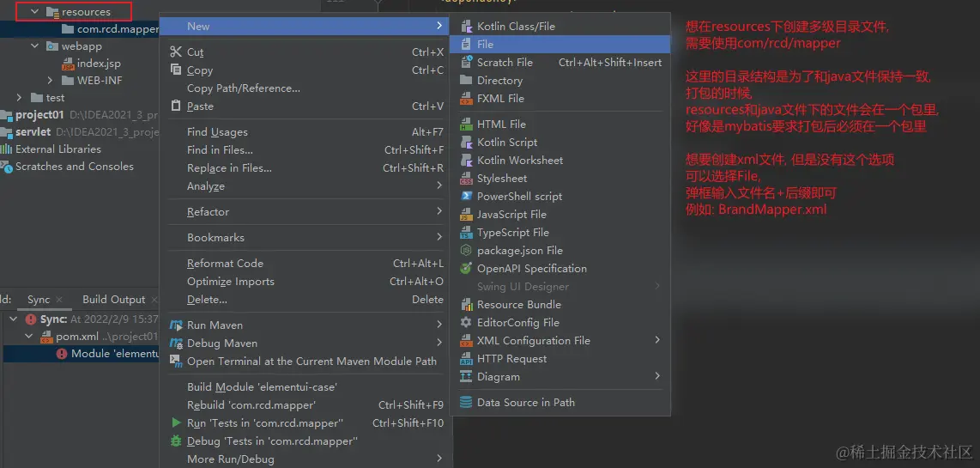Viewport: 980px width, 468px height.
Task: Open External Libraries node
Action: (58, 149)
